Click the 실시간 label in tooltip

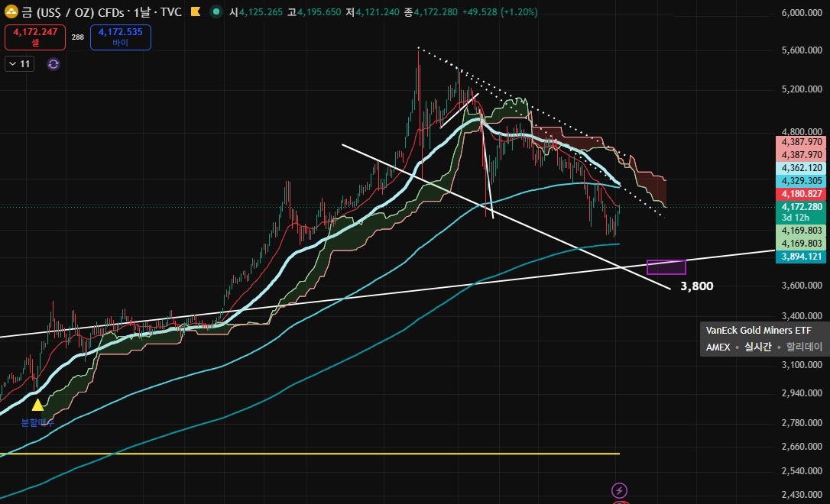pyautogui.click(x=758, y=347)
